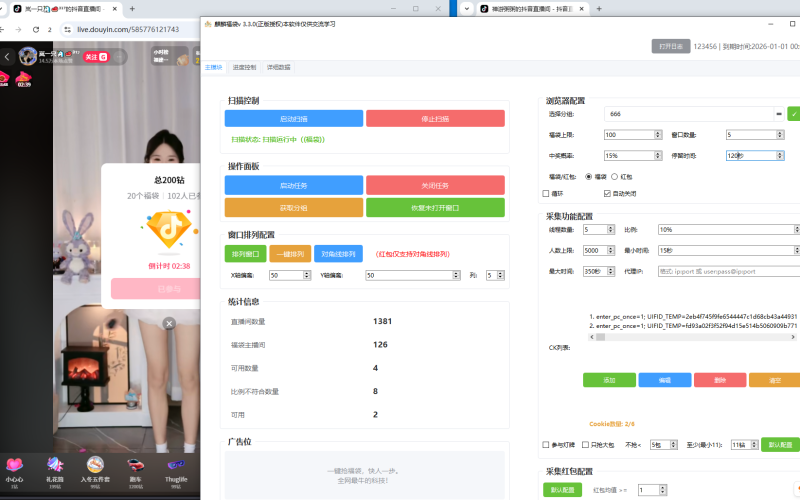Click the green 排列窗口 button
Image resolution: width=800 pixels, height=500 pixels.
click(245, 254)
